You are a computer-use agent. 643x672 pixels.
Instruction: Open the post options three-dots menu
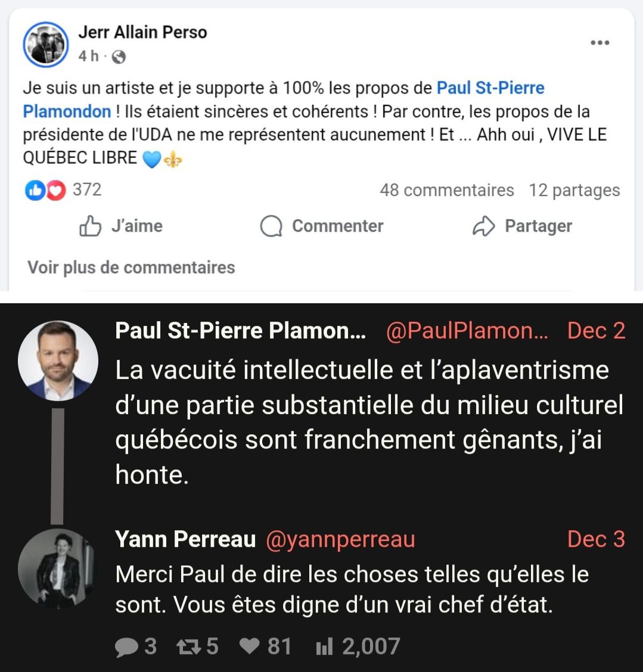click(x=599, y=43)
